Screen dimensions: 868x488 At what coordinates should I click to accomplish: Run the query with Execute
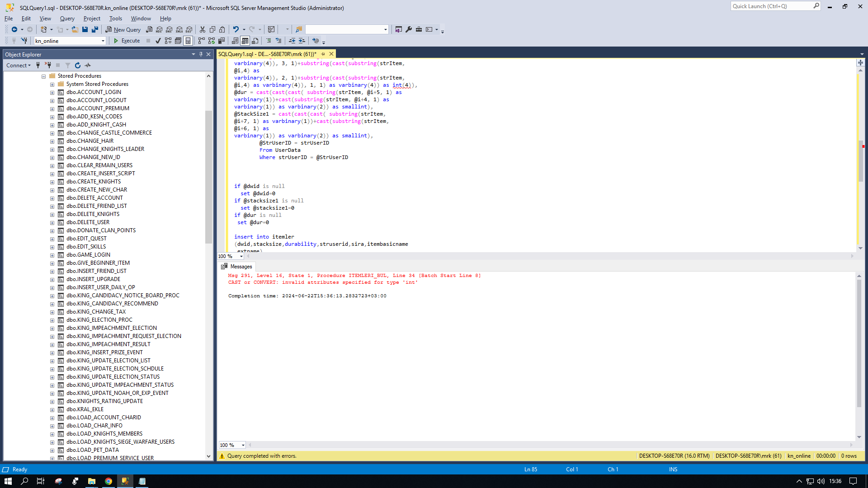[x=127, y=41]
